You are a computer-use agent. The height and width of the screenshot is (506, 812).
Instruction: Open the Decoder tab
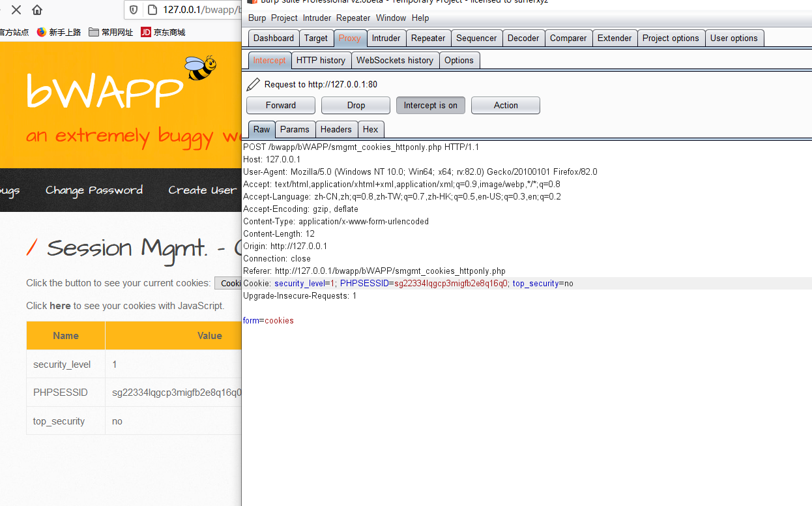[x=523, y=38]
